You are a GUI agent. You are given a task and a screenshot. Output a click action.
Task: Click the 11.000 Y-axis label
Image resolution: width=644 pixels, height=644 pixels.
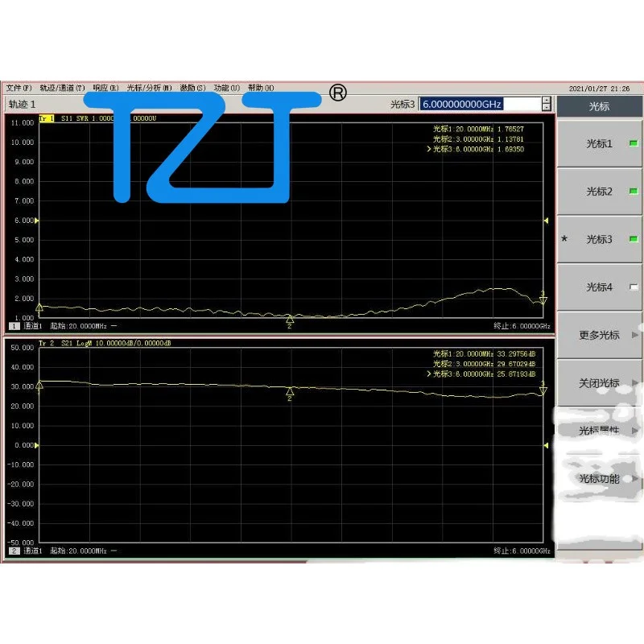click(23, 123)
